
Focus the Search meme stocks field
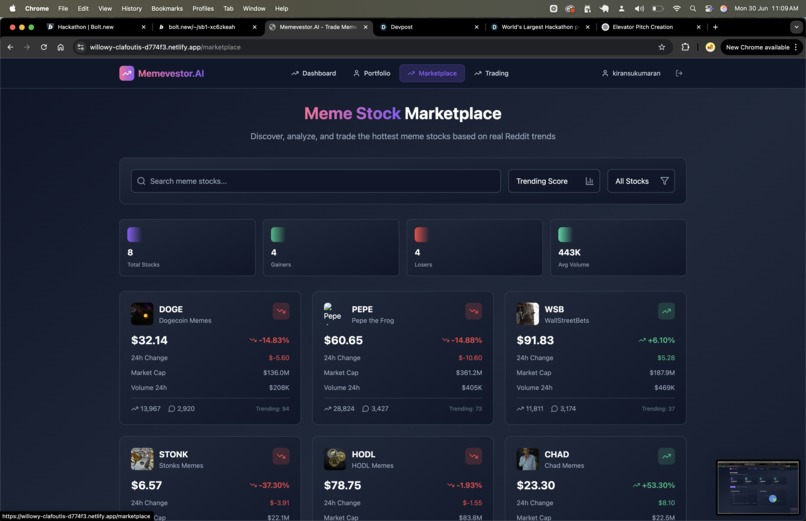coord(316,181)
